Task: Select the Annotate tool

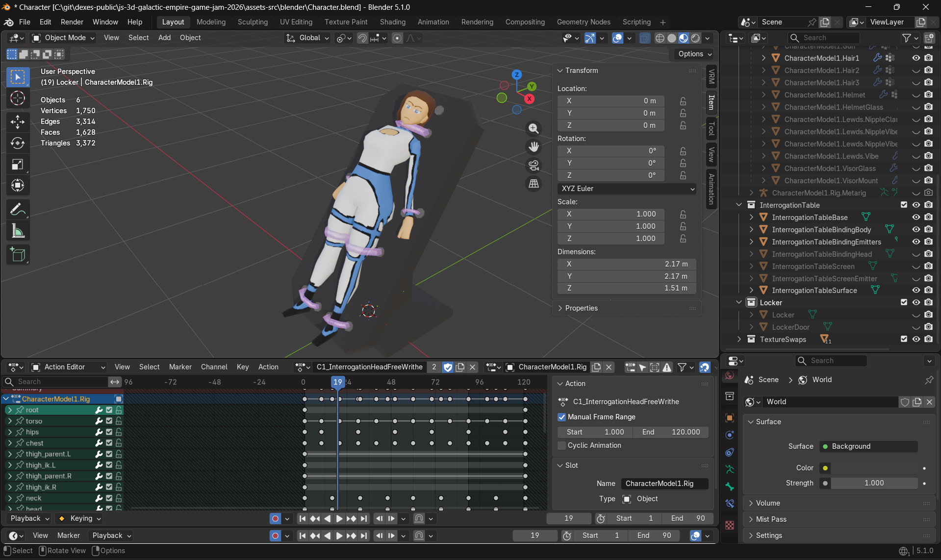Action: (x=18, y=210)
